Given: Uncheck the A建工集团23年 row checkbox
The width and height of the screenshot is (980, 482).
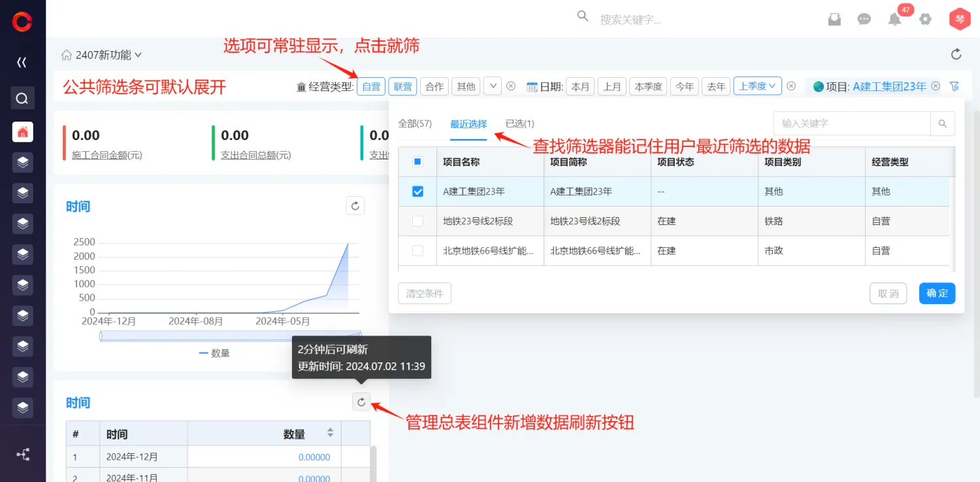Looking at the screenshot, I should pos(417,192).
